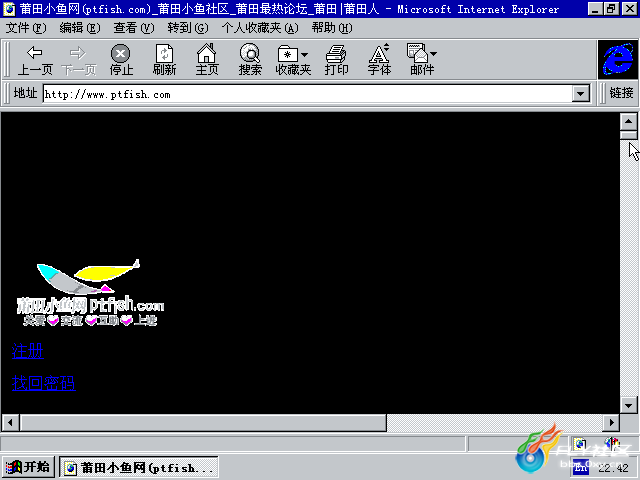Click the horizontal scrollbar thumb
This screenshot has width=640, height=480.
point(203,422)
